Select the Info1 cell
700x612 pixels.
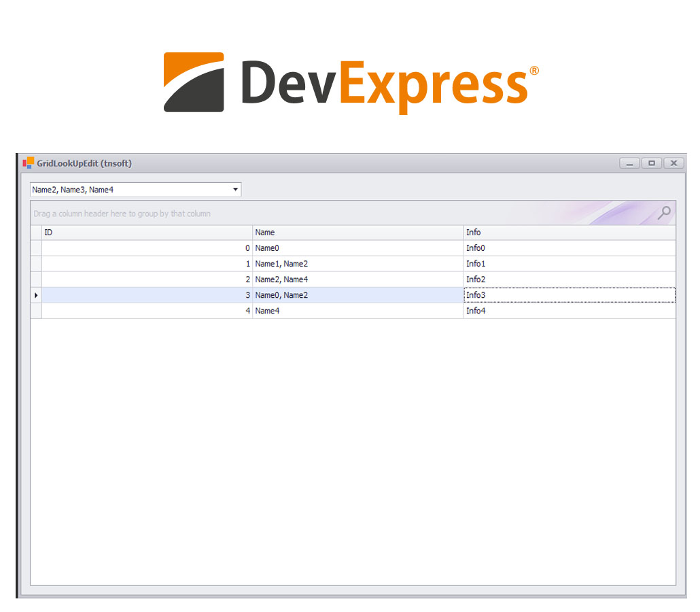pyautogui.click(x=570, y=264)
